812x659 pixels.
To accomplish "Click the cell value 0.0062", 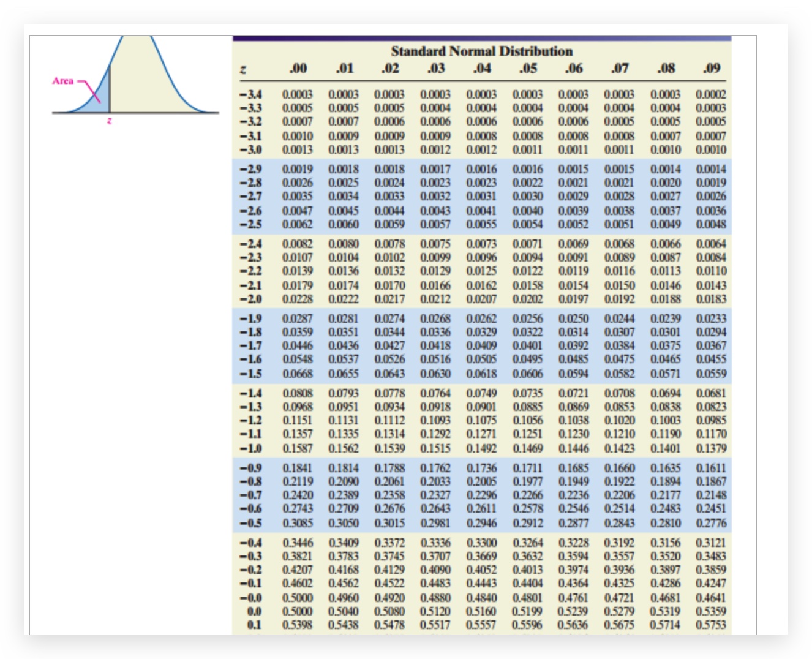I will tap(298, 224).
